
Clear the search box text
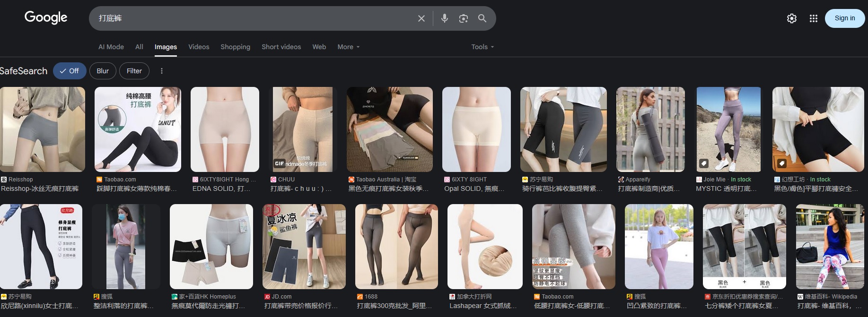pyautogui.click(x=421, y=18)
